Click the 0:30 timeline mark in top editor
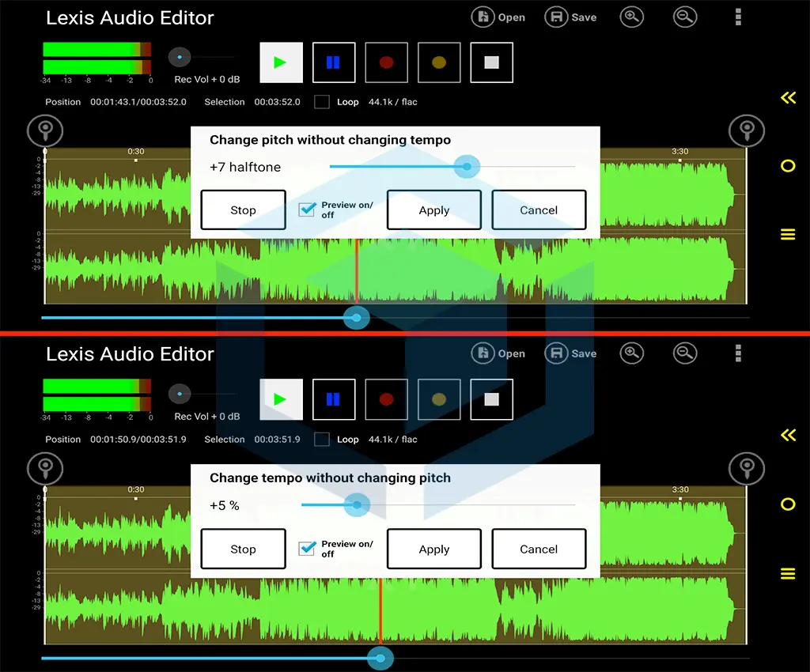Image resolution: width=810 pixels, height=672 pixels. pyautogui.click(x=136, y=151)
